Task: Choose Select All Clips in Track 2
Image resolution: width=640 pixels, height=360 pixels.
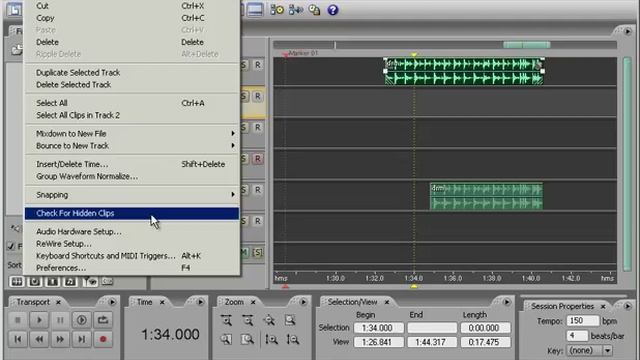Action: 132,115
